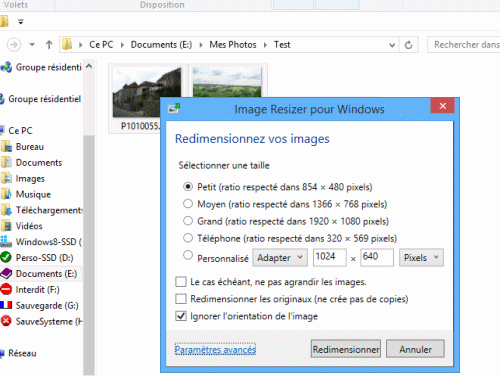Screen dimensions: 500x376
Task: Click the navigation pane scroll-up arrow
Action: (89, 66)
